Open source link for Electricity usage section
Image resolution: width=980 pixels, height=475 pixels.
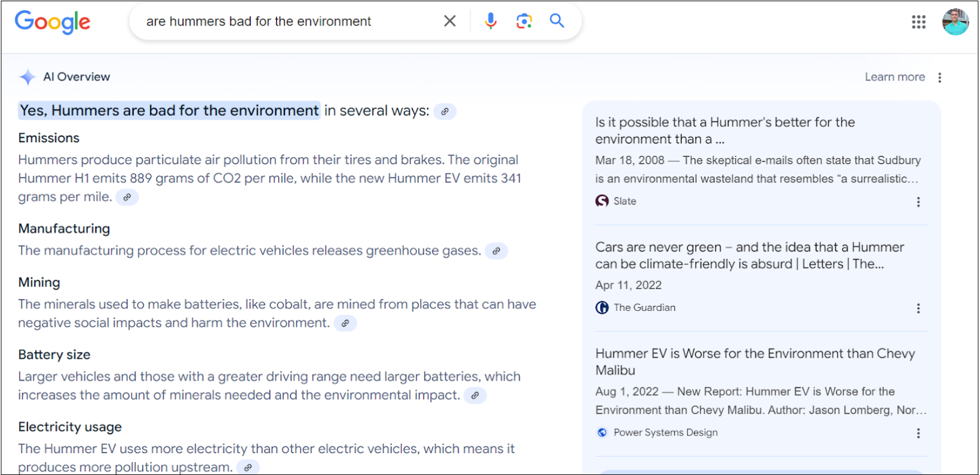[x=248, y=468]
